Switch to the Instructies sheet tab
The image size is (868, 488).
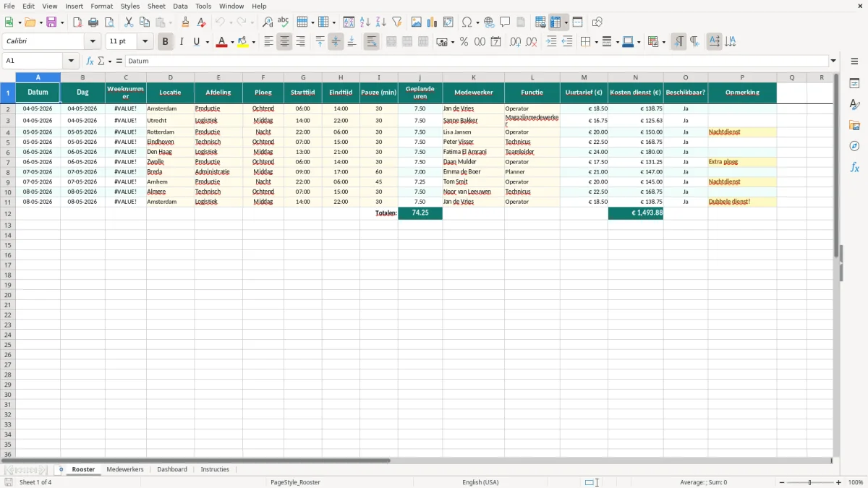coord(215,469)
